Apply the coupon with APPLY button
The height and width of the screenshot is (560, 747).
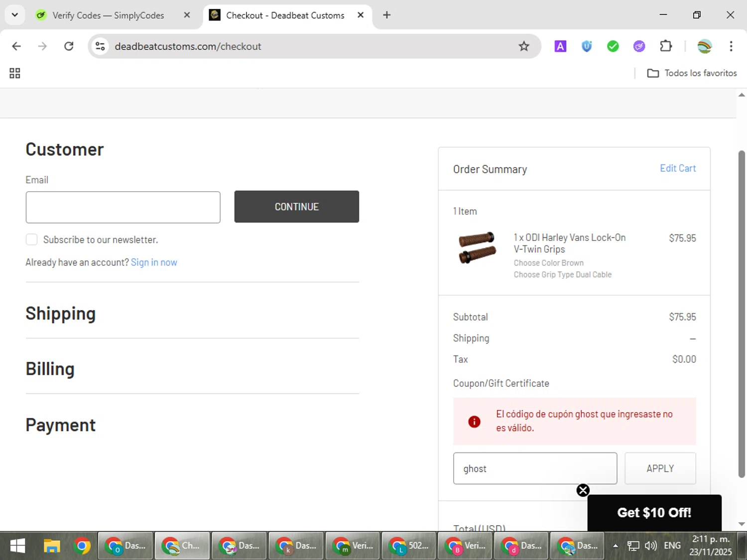(x=660, y=468)
